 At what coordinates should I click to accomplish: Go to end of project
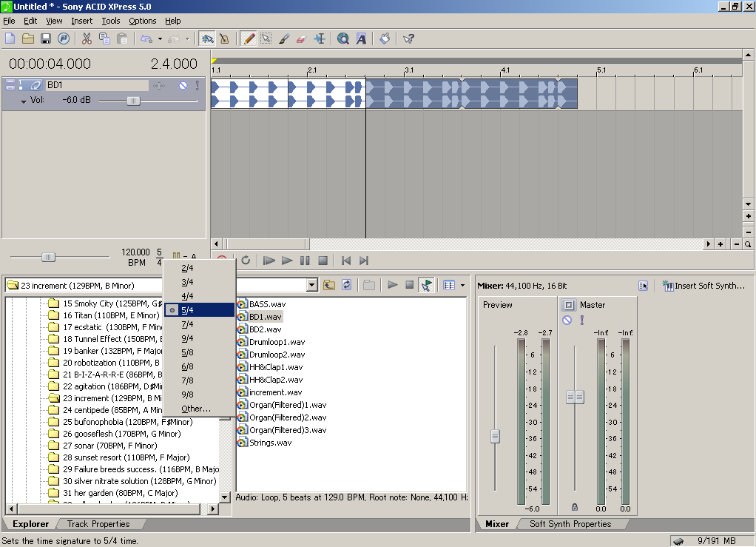(x=364, y=261)
